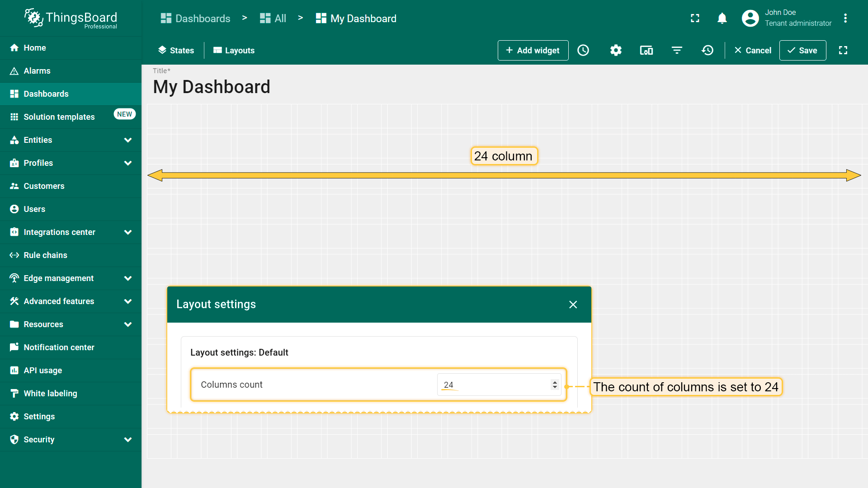This screenshot has width=868, height=488.
Task: Click the entity aliases icon
Action: click(x=646, y=50)
